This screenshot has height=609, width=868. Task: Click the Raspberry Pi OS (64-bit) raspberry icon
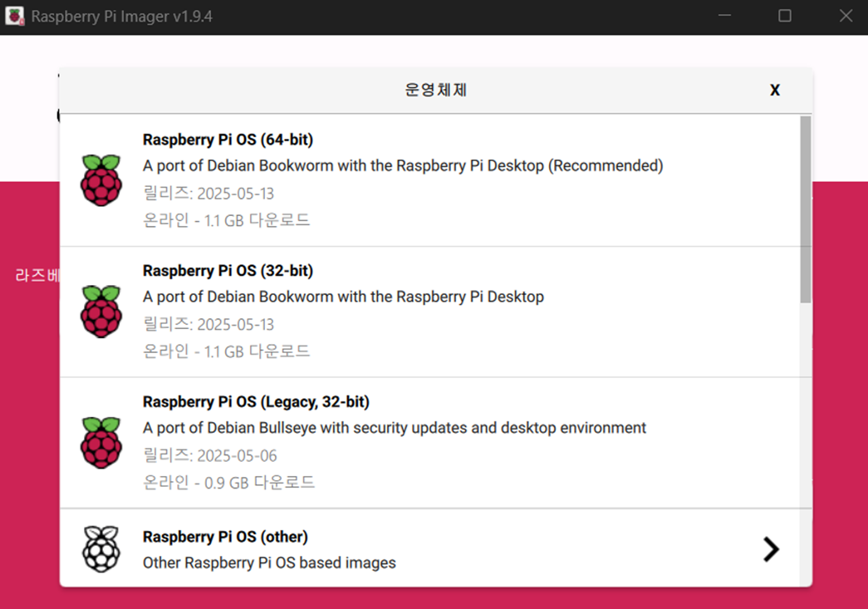pos(101,180)
